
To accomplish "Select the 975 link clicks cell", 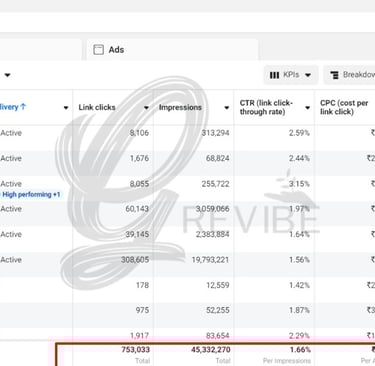I will coord(142,310).
